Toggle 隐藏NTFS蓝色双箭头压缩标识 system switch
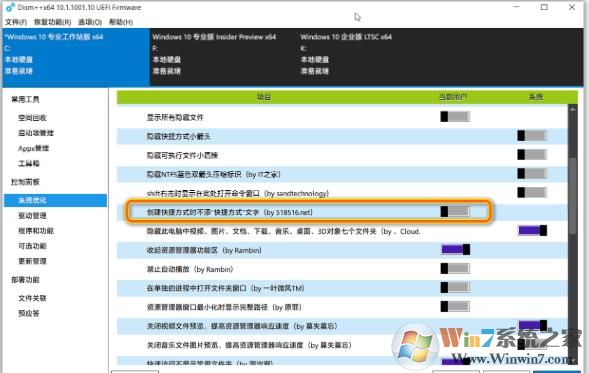The width and height of the screenshot is (589, 373). pyautogui.click(x=532, y=174)
